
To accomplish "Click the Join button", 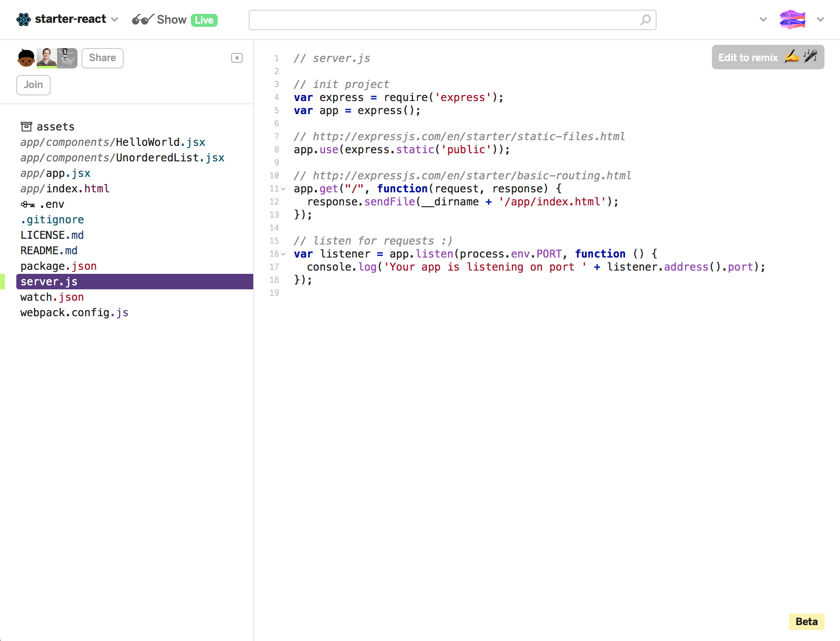I will 33,85.
